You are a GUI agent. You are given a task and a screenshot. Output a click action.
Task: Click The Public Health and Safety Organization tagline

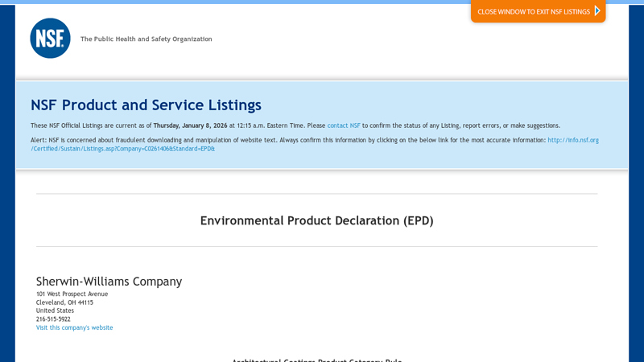(146, 39)
